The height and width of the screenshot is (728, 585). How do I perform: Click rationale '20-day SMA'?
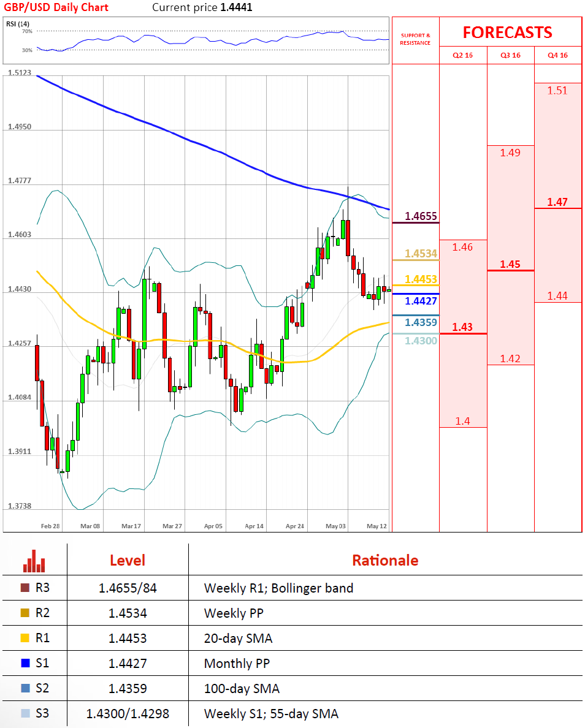[x=238, y=639]
